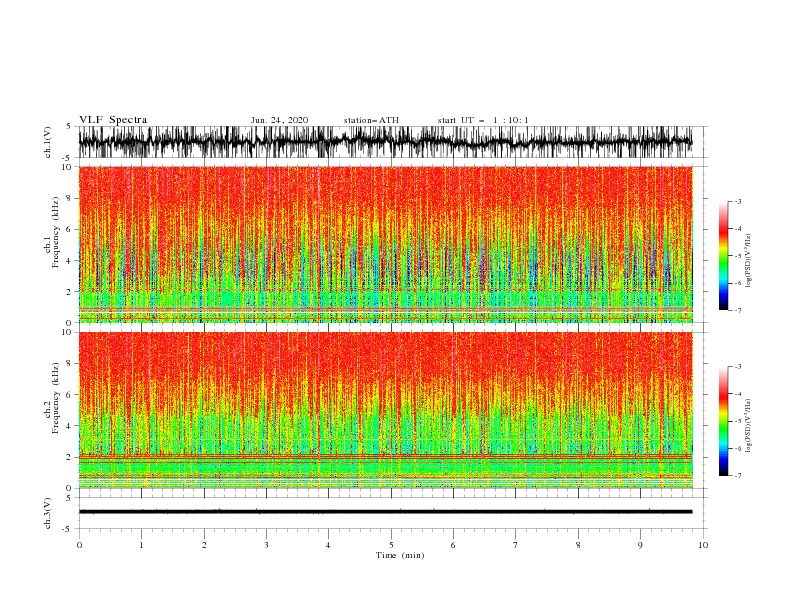Click inside the ch.2 spectrogram panel

pos(385,410)
